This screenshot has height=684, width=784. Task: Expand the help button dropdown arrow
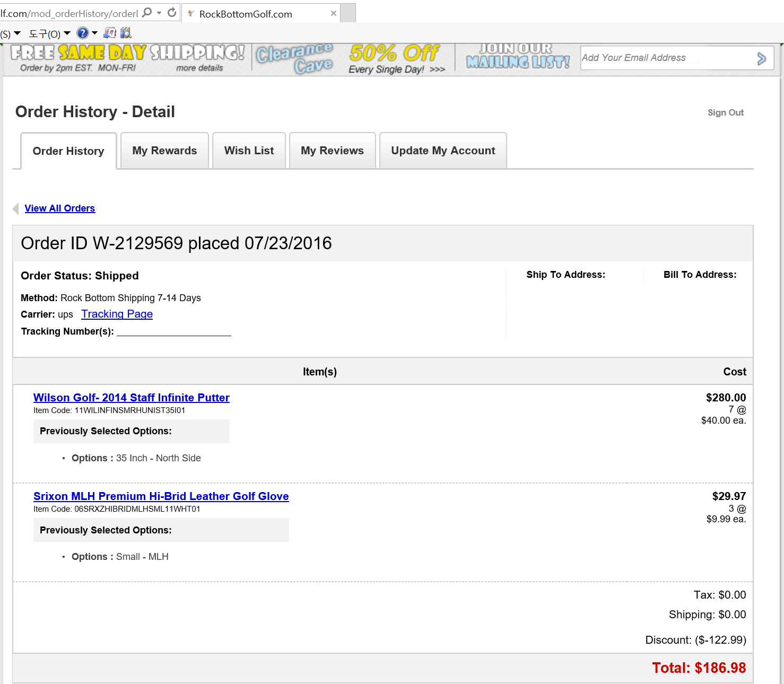click(x=95, y=33)
